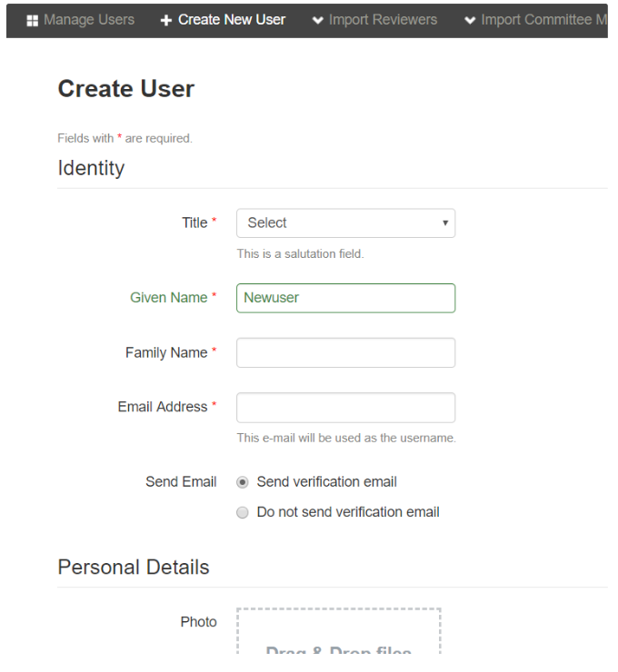Click the chevron icon beside Import Committee

coord(470,20)
